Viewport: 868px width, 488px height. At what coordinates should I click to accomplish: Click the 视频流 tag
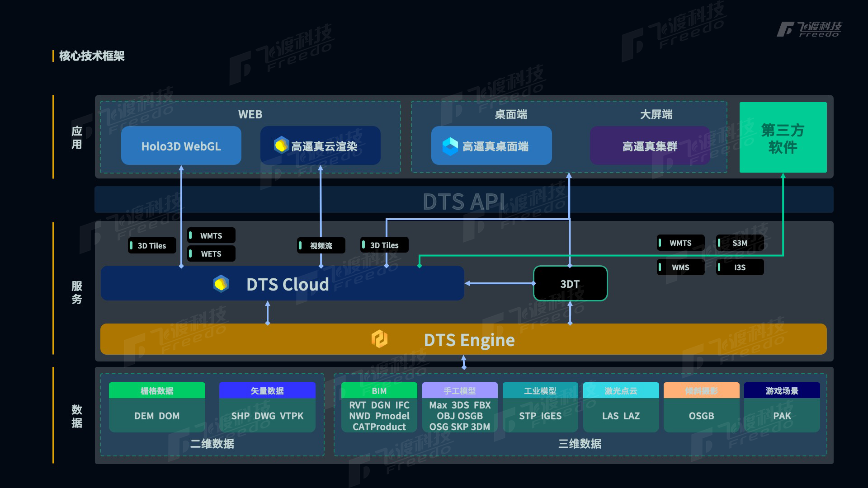[321, 245]
